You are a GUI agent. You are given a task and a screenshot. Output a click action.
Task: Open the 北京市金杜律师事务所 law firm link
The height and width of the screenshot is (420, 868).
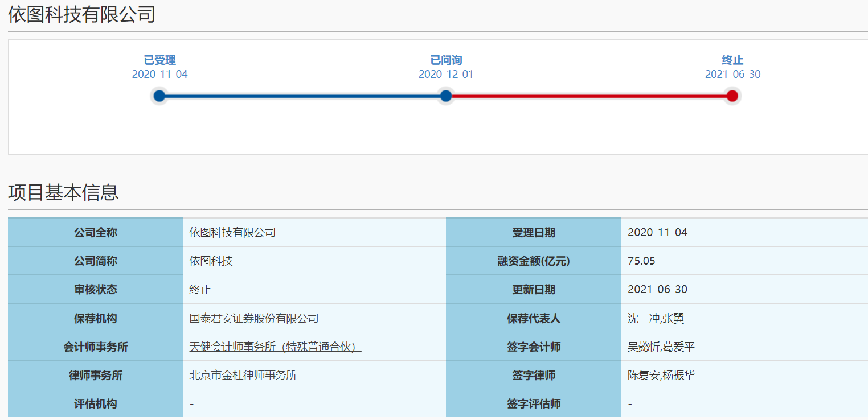(243, 375)
